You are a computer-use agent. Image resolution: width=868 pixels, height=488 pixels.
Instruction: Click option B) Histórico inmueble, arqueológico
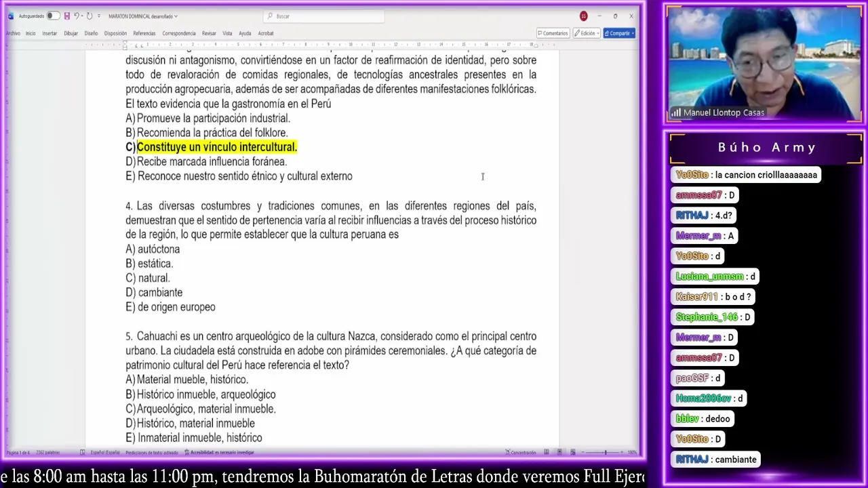[x=201, y=394]
